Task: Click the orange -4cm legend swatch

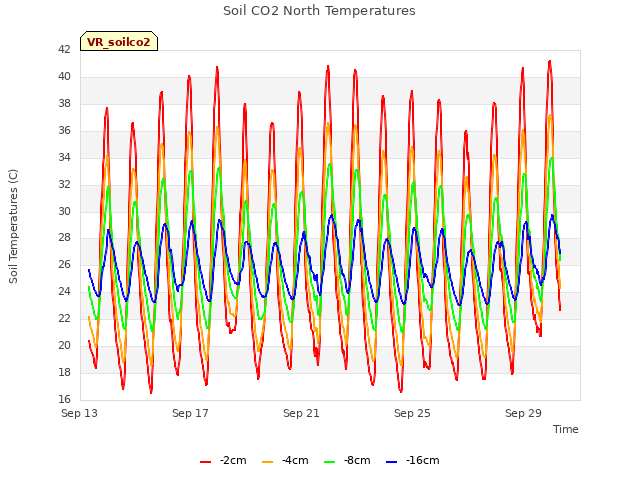Action: tap(267, 462)
